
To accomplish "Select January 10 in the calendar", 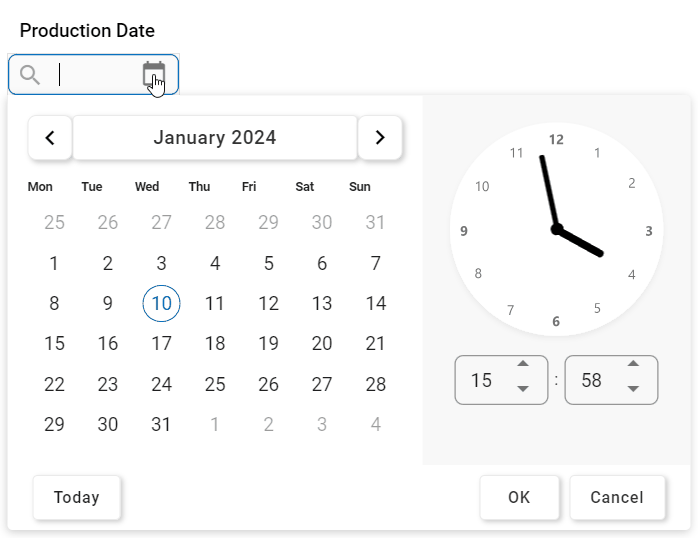I will coord(161,303).
